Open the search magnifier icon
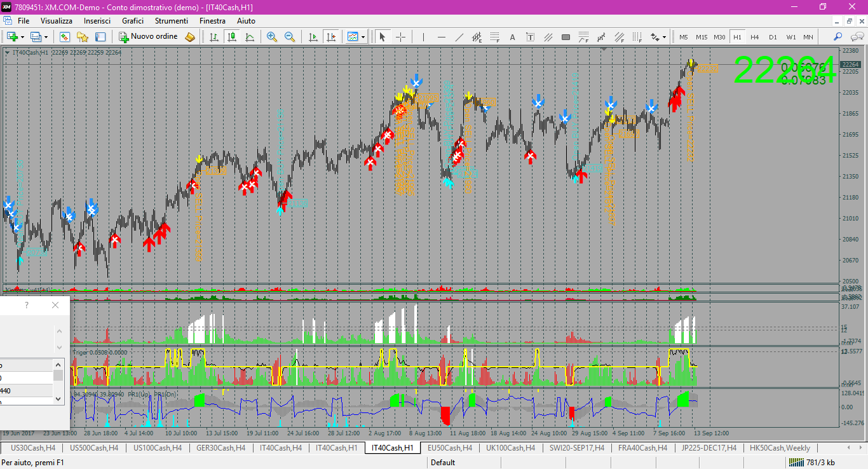This screenshot has height=469, width=868. coord(838,37)
